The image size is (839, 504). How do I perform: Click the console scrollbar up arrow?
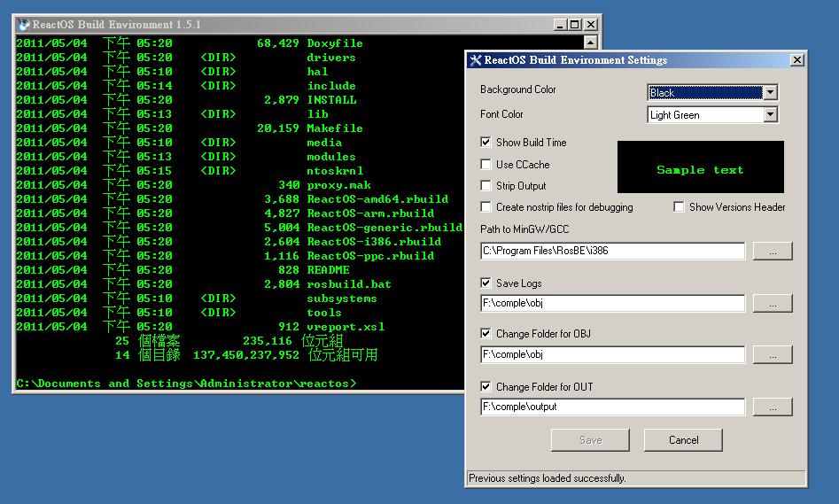coord(590,43)
